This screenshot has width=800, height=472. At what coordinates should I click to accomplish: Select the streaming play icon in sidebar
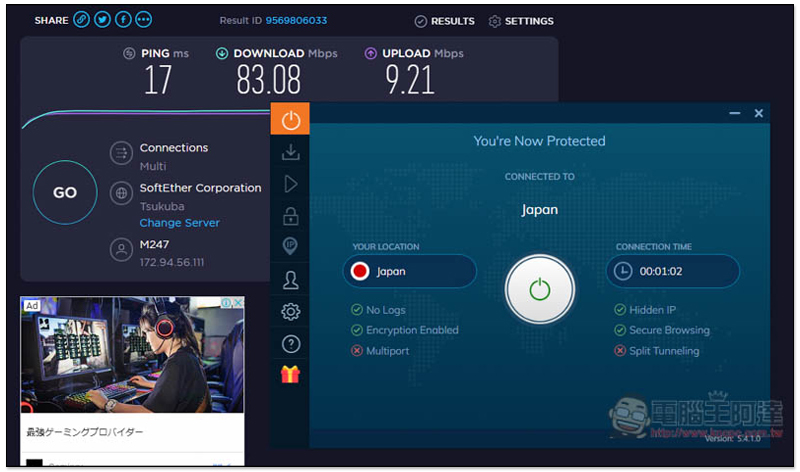click(x=290, y=184)
